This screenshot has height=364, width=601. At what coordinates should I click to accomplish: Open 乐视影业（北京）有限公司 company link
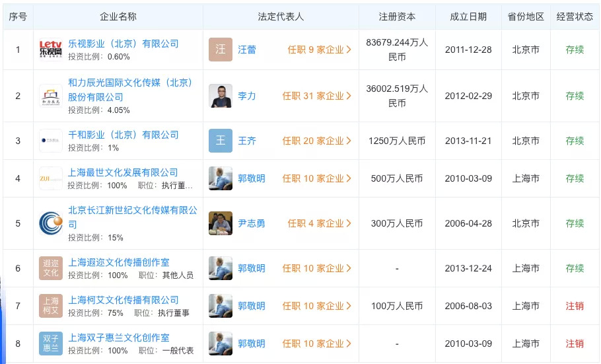pos(124,44)
